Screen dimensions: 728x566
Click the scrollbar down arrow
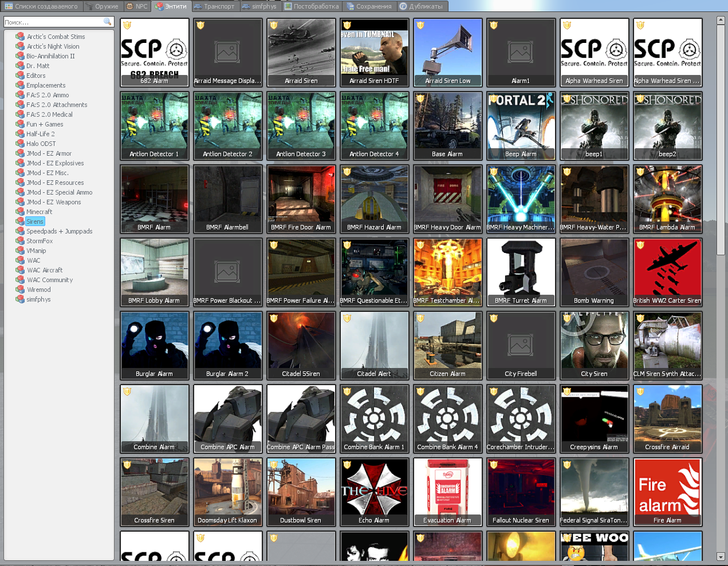point(721,556)
